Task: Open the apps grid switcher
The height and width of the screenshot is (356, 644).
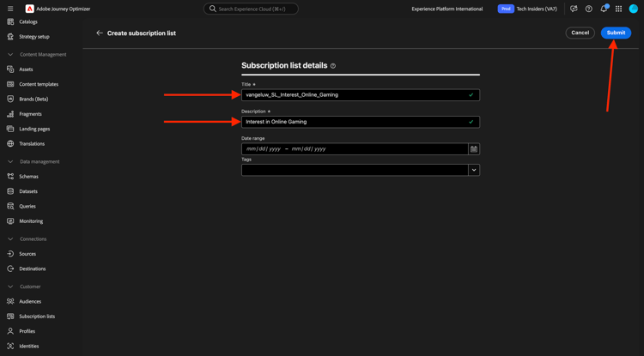Action: (x=618, y=9)
